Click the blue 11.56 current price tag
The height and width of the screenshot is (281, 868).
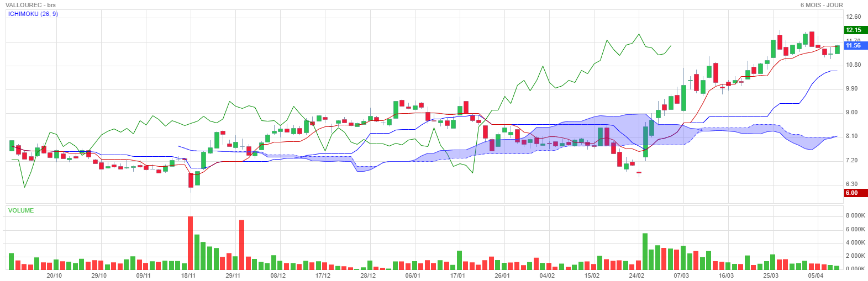point(856,45)
